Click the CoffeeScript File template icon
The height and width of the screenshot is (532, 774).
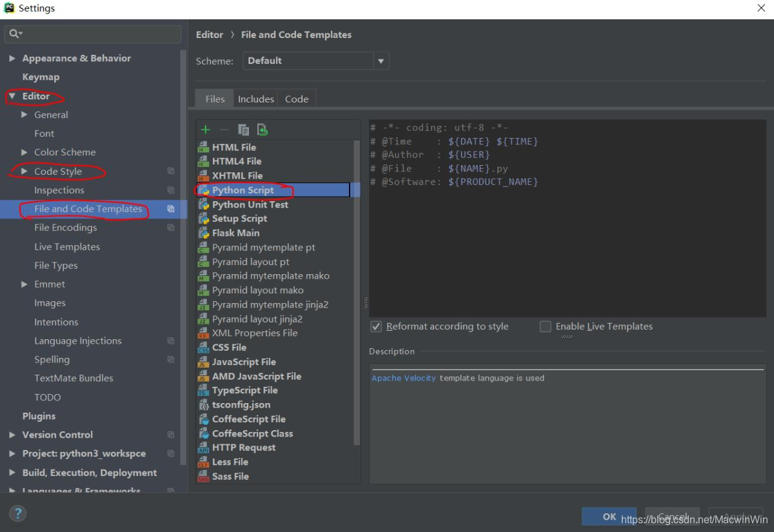tap(203, 419)
